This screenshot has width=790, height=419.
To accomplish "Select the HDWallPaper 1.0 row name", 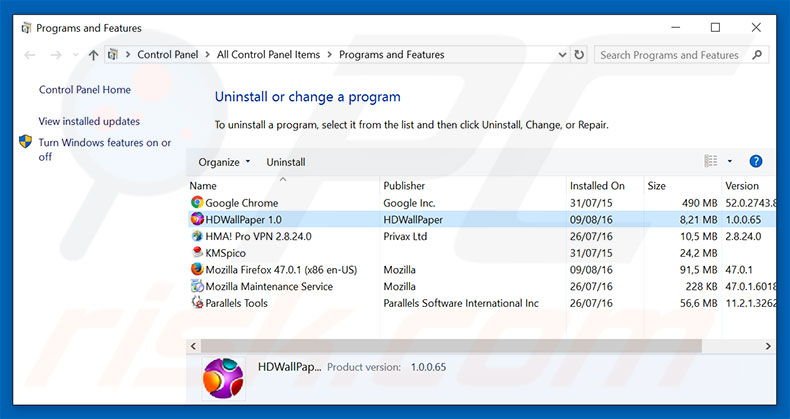I will (243, 220).
